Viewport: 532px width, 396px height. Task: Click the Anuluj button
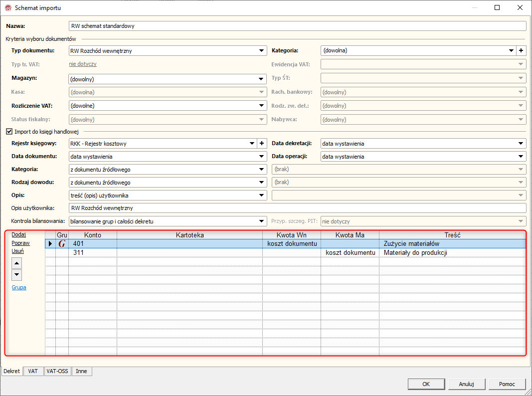tap(467, 384)
